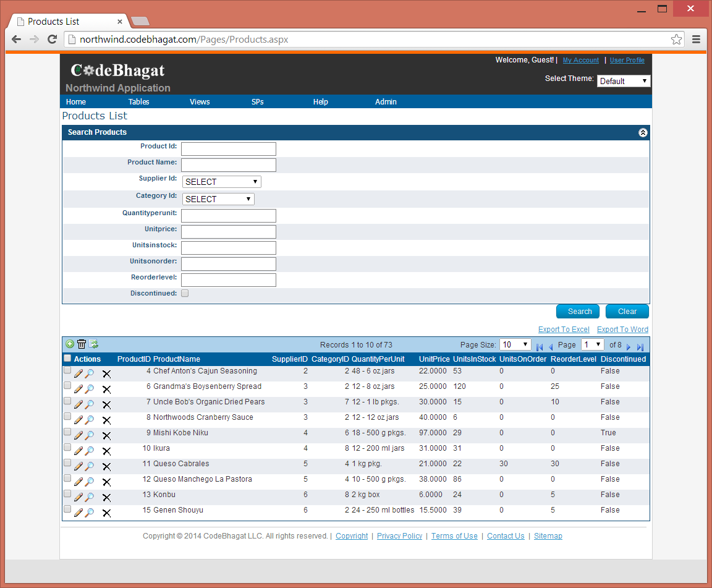Go to the last page of records

640,346
